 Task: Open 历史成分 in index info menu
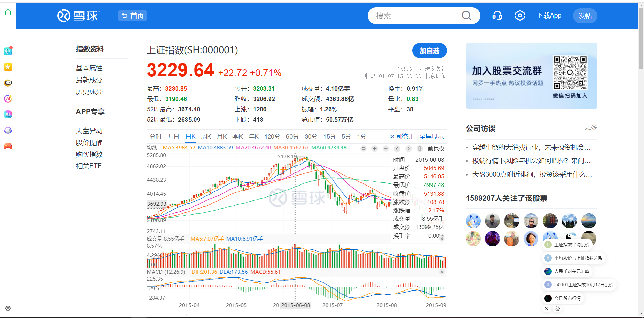tap(89, 92)
